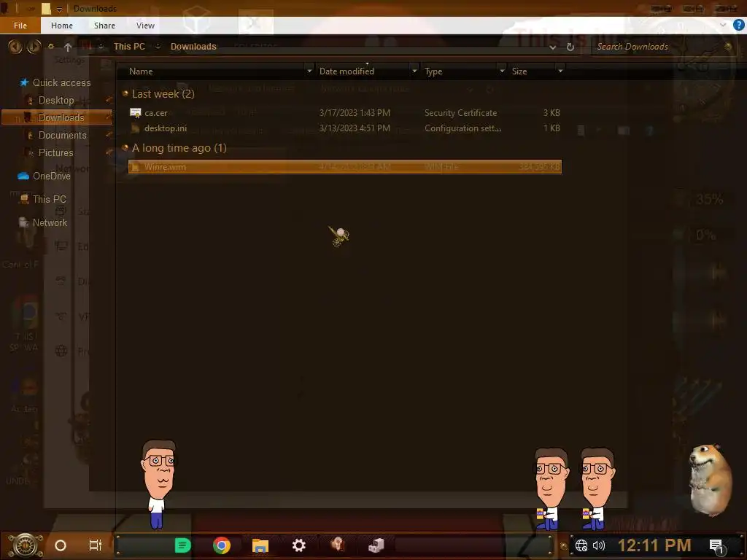747x560 pixels.
Task: Sort files by the Size column
Action: click(x=519, y=71)
